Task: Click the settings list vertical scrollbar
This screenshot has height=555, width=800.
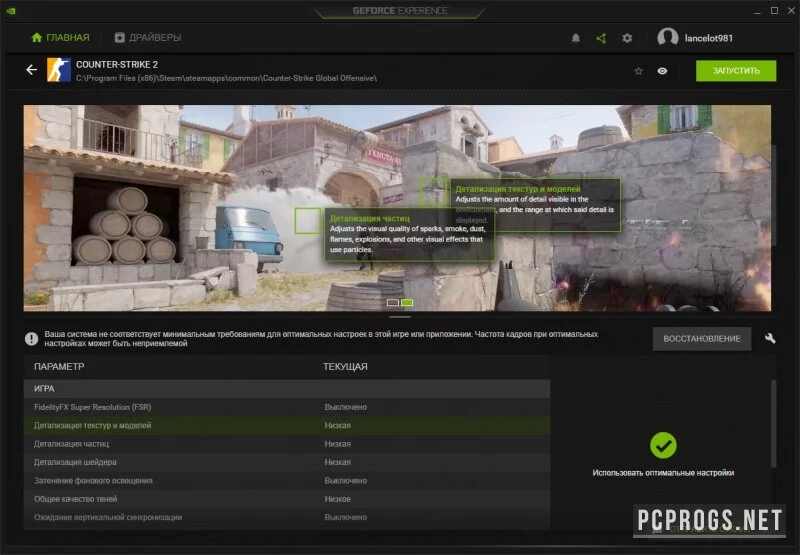Action: pyautogui.click(x=773, y=423)
